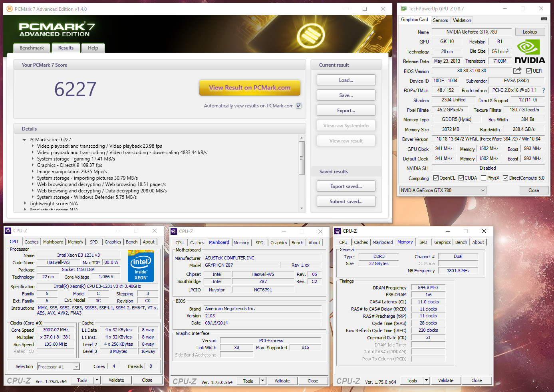Viewport: 554px width, 392px height.
Task: Click the Export... button in PCMark 7
Action: click(x=346, y=111)
